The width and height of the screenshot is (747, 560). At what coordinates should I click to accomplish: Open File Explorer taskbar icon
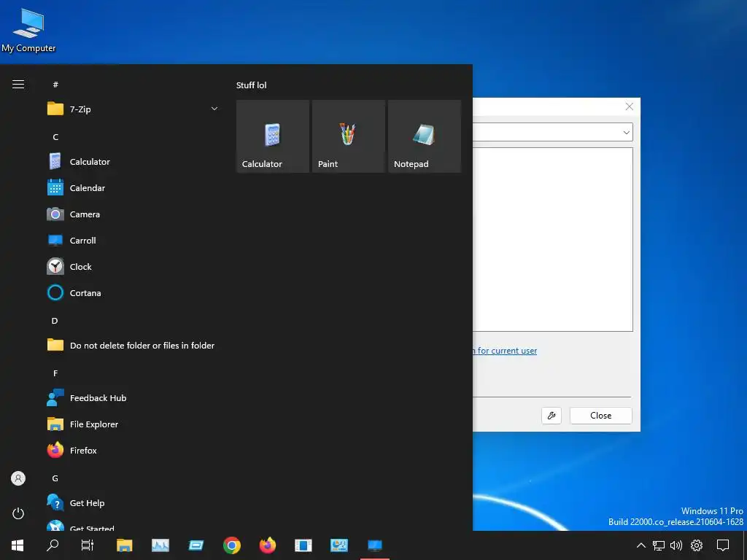point(124,545)
